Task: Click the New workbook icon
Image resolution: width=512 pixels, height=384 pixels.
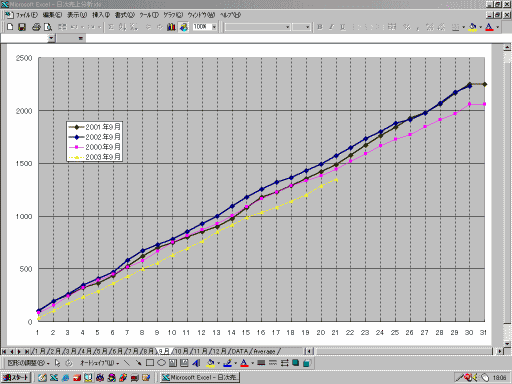Action: (x=10, y=27)
